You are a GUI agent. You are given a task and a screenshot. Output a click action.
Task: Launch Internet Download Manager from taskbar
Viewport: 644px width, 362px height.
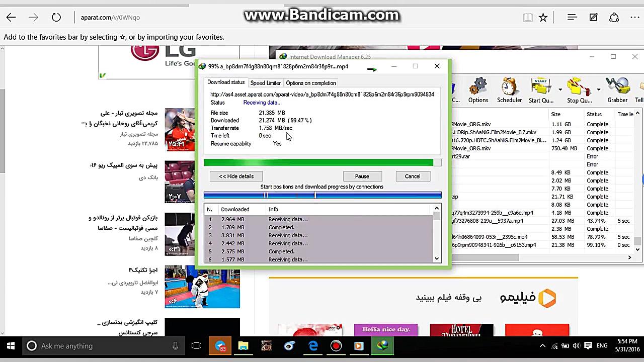(x=382, y=346)
